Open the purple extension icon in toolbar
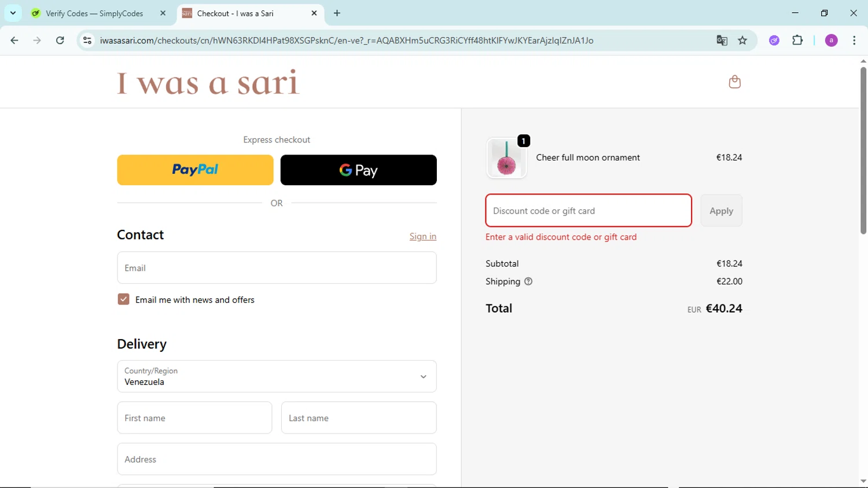The width and height of the screenshot is (868, 488). (x=774, y=41)
